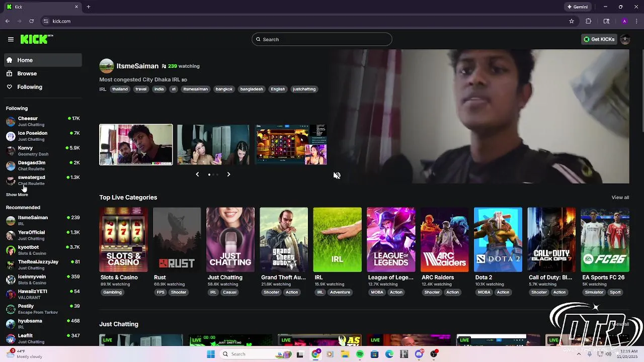Open the Gemini button in Chrome
The image size is (644, 362).
coord(577,7)
